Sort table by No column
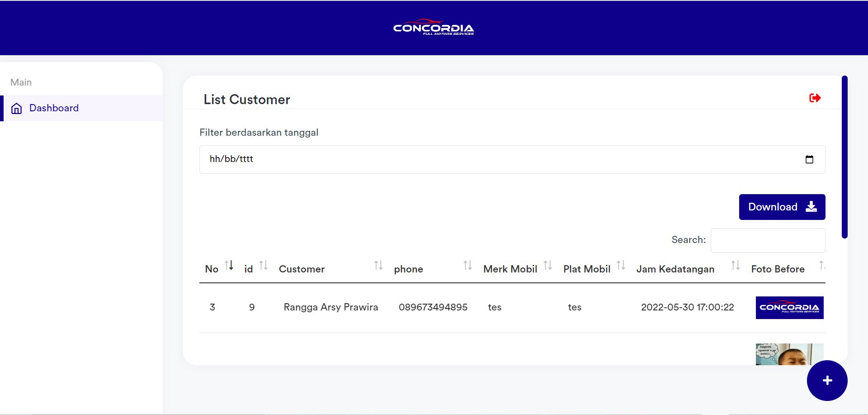Image resolution: width=868 pixels, height=415 pixels. (x=229, y=266)
